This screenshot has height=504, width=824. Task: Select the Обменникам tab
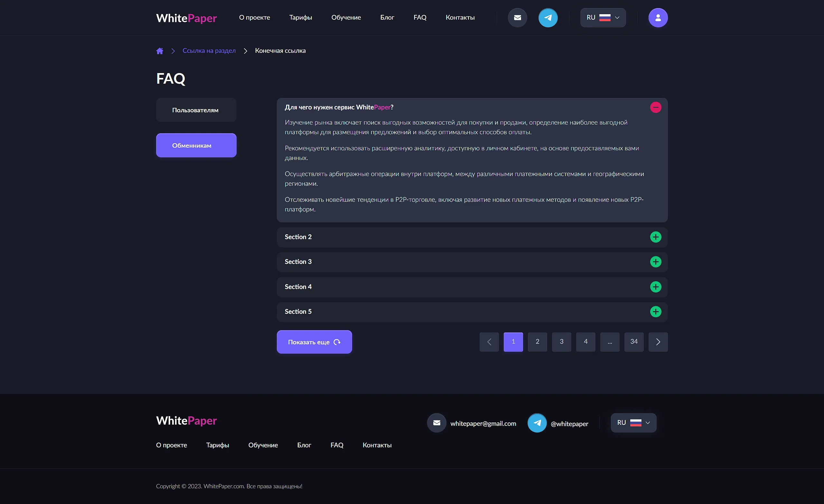click(x=196, y=145)
